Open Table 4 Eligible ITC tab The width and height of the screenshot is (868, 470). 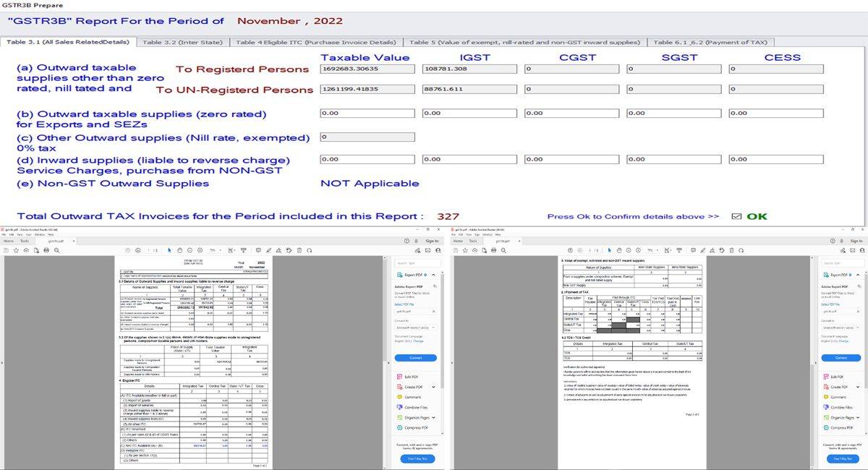coord(316,43)
